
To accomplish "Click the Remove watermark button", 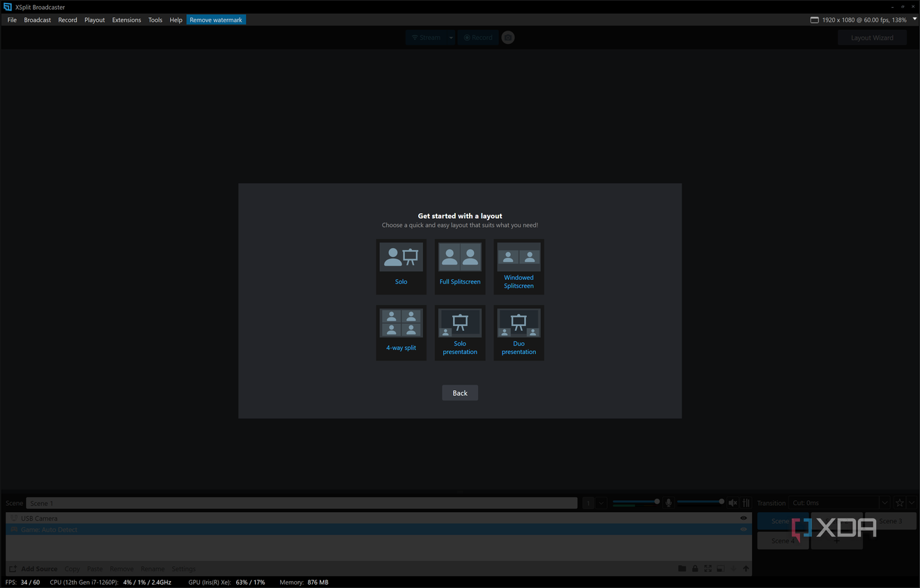I will tap(216, 20).
